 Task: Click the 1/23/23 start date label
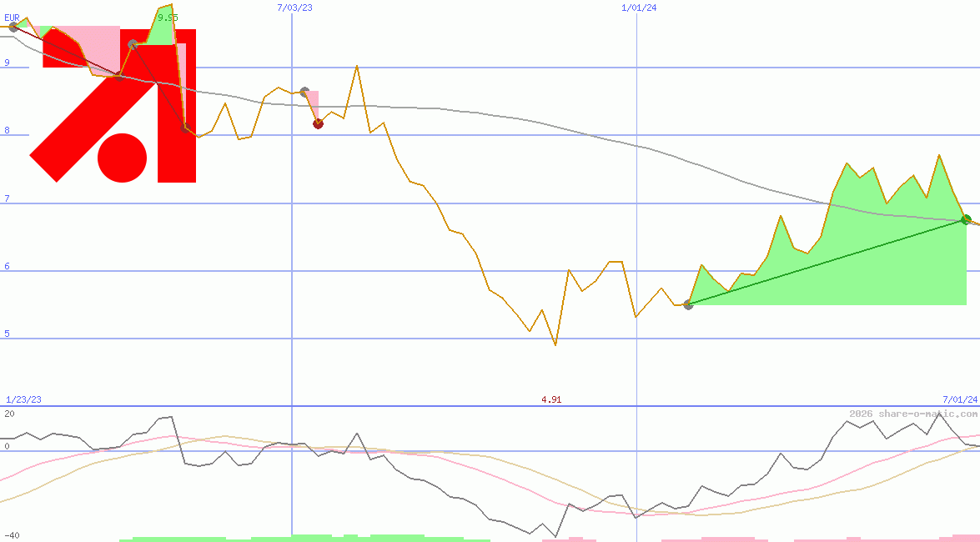click(23, 399)
